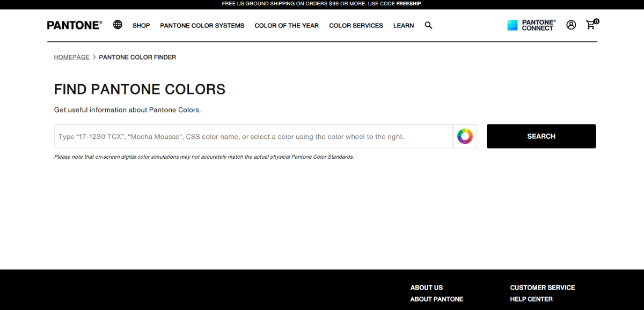Screen dimensions: 644x310
Task: Open the Help Center footer link
Action: 531,299
